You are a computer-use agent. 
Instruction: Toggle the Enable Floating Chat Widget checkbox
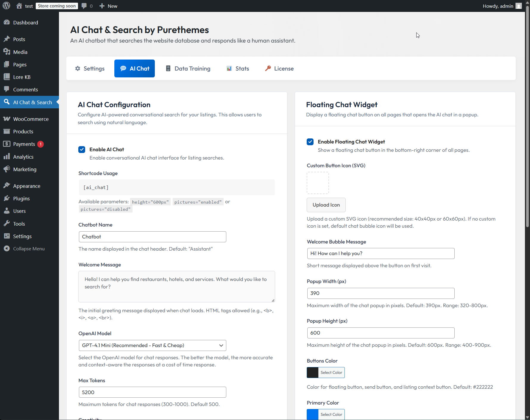click(x=310, y=142)
